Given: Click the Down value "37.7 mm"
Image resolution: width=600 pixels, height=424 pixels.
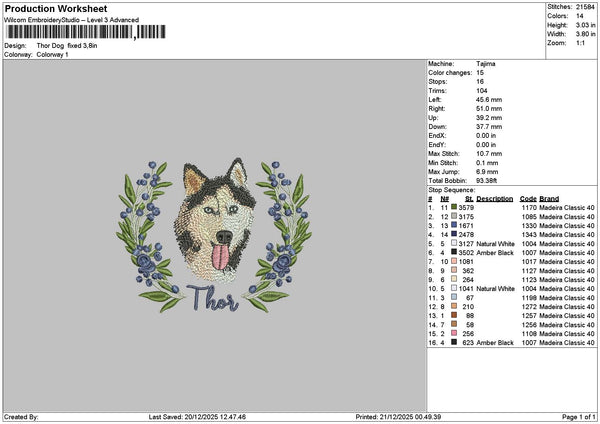Looking at the screenshot, I should click(x=489, y=127).
